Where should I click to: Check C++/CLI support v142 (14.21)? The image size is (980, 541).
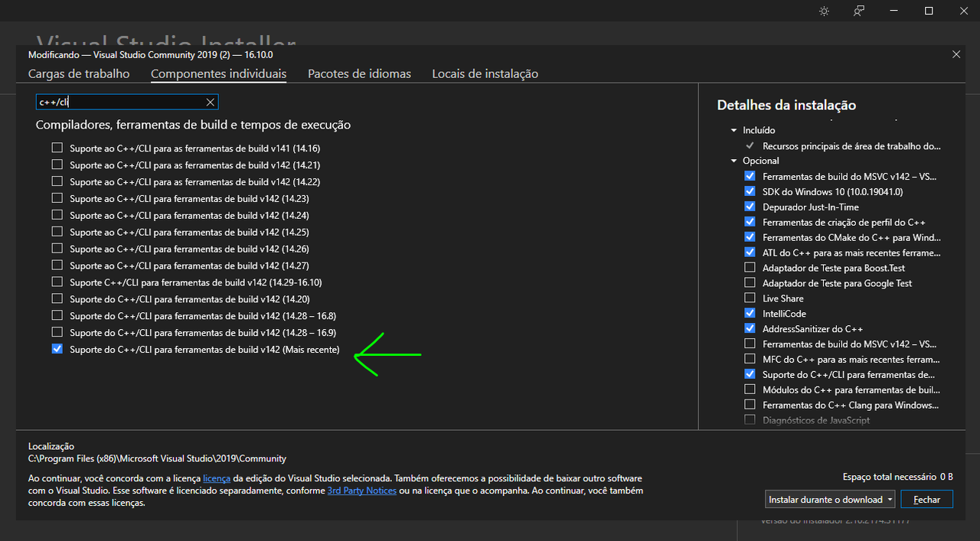pyautogui.click(x=57, y=164)
